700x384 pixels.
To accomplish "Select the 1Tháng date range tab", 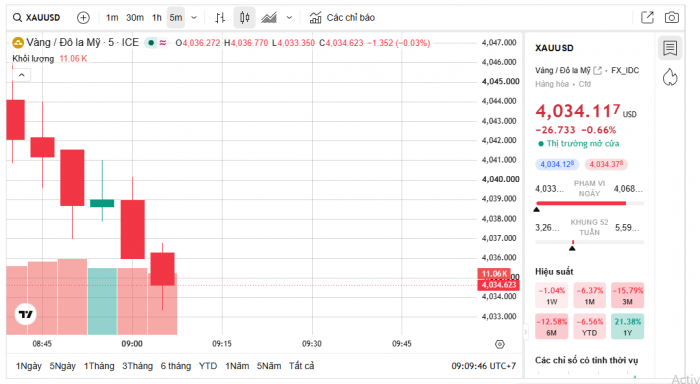I will [99, 366].
